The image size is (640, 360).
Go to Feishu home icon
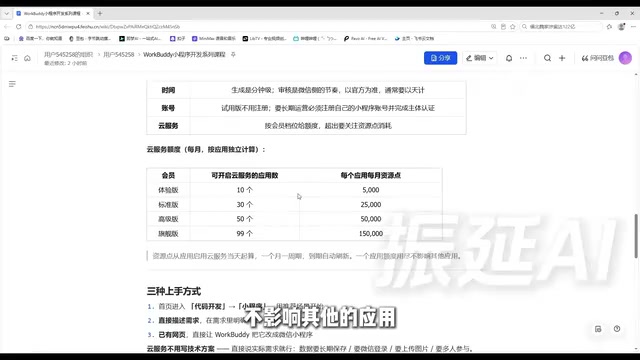click(27, 58)
